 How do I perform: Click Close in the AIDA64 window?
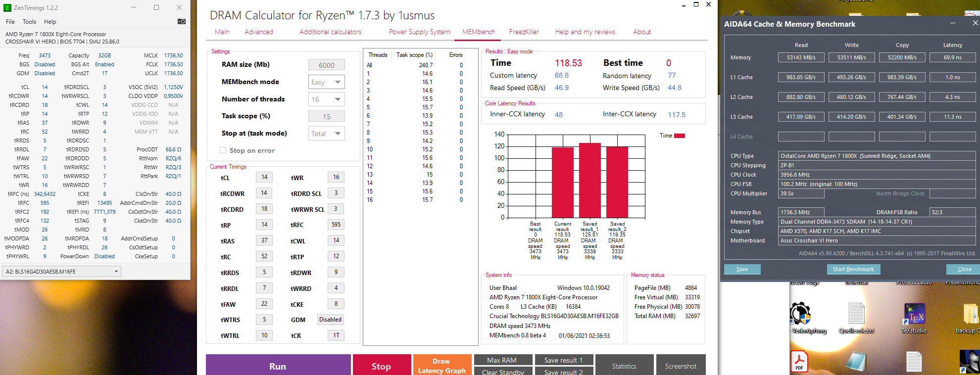coord(964,269)
